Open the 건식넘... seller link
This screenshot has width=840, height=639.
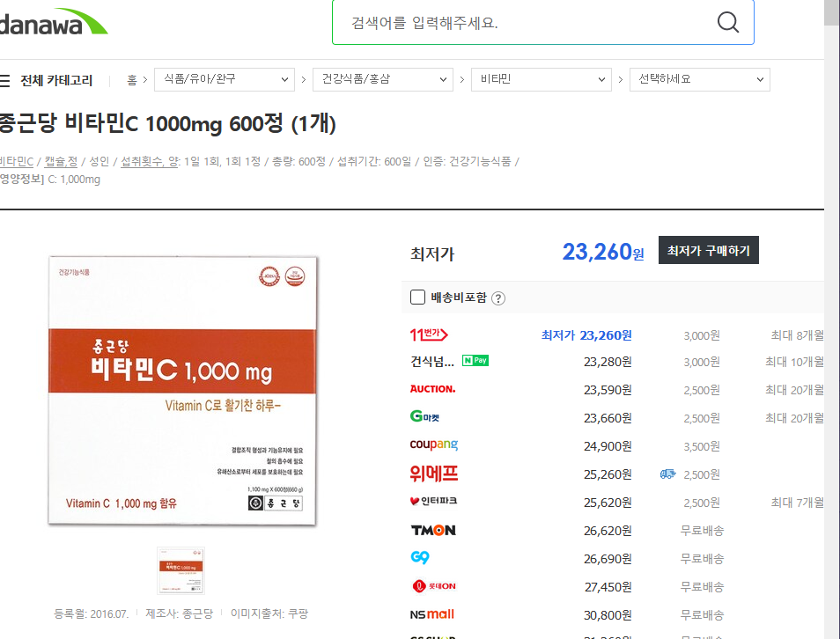tap(431, 362)
